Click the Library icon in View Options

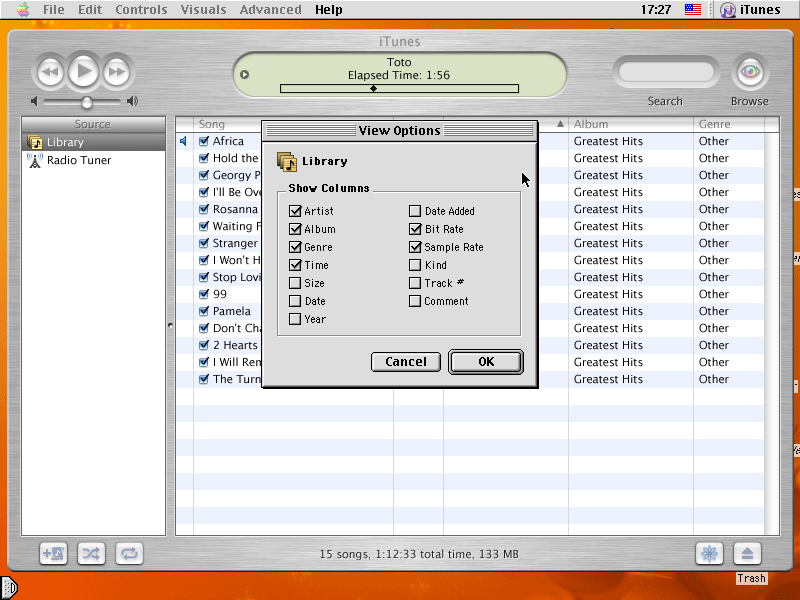tap(287, 162)
